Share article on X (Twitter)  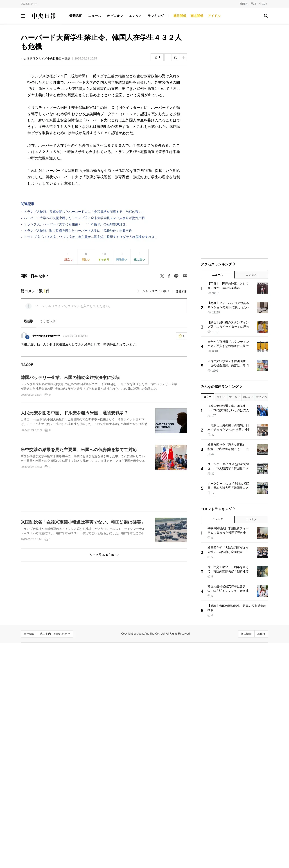[162, 276]
